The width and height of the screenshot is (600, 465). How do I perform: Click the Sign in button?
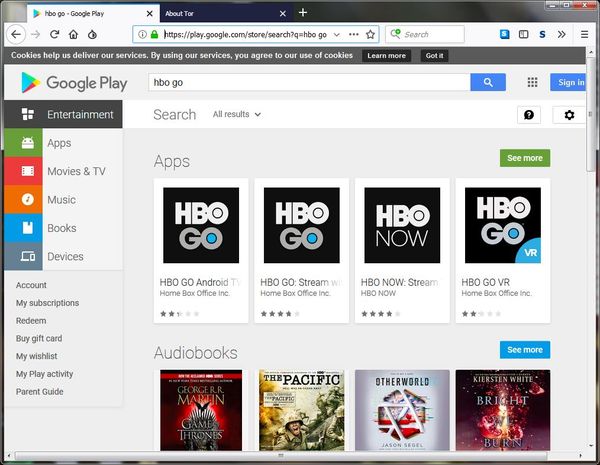[568, 82]
